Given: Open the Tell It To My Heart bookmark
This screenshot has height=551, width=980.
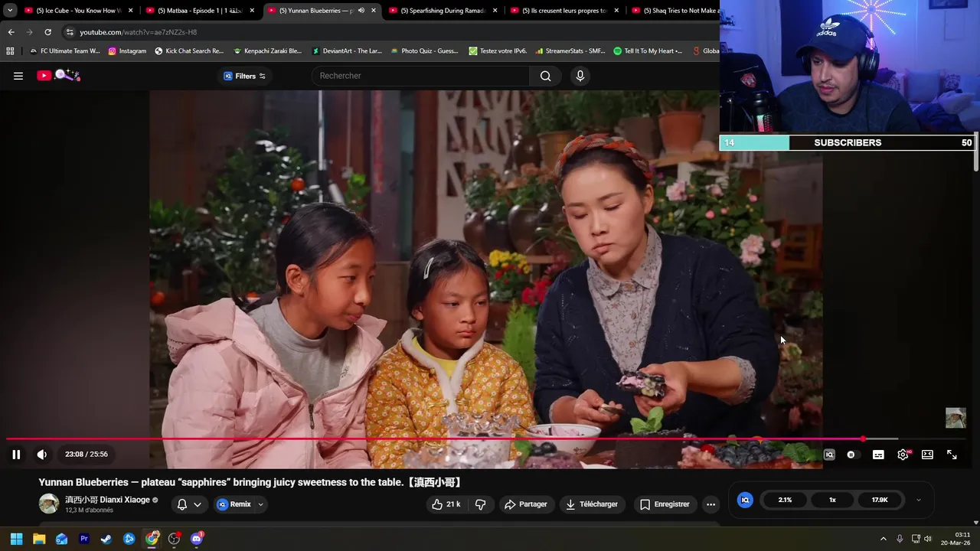Looking at the screenshot, I should point(648,51).
